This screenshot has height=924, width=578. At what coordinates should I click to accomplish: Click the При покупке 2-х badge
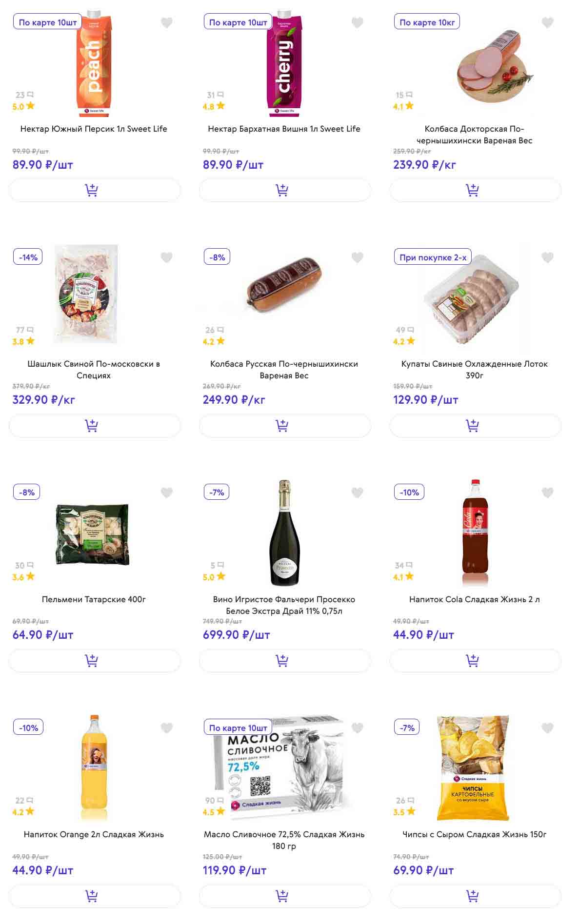[433, 257]
